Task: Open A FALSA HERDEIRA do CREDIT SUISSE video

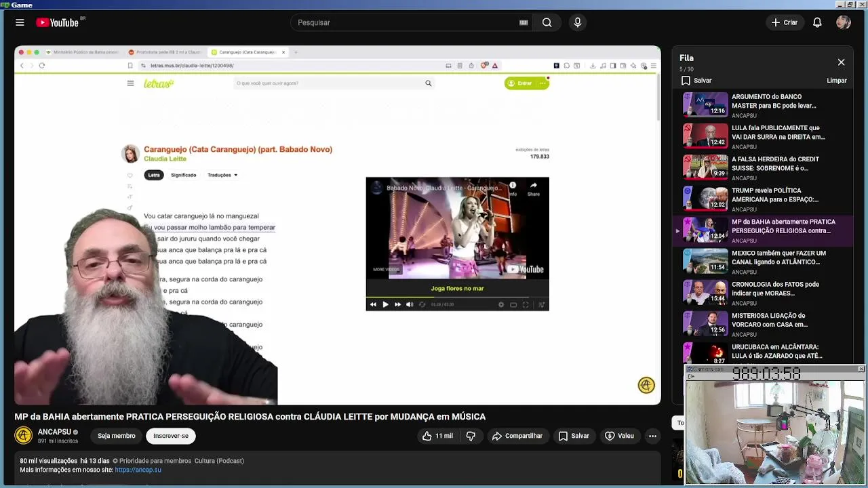Action: 764,168
